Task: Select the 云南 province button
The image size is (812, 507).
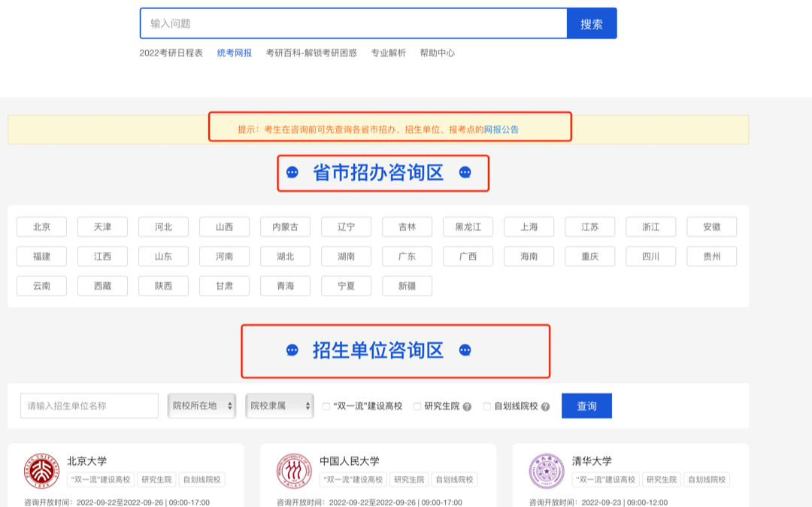Action: [41, 286]
